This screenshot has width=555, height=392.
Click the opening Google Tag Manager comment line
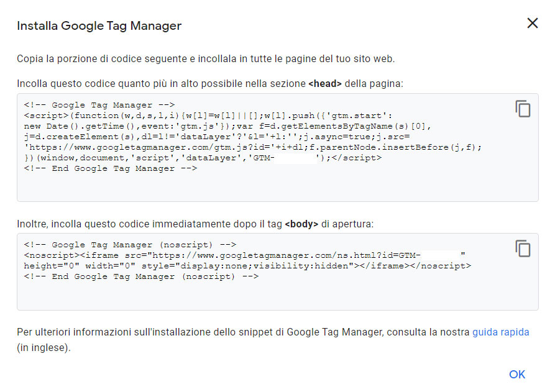99,105
